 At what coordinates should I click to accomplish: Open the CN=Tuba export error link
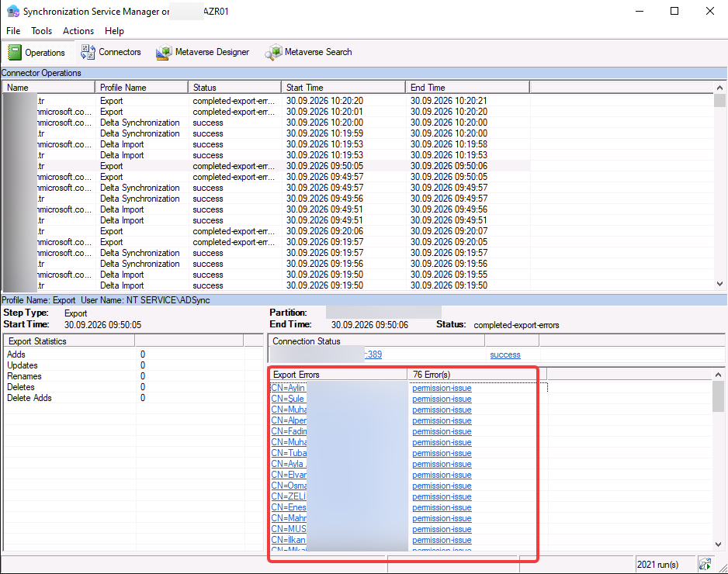pyautogui.click(x=289, y=453)
